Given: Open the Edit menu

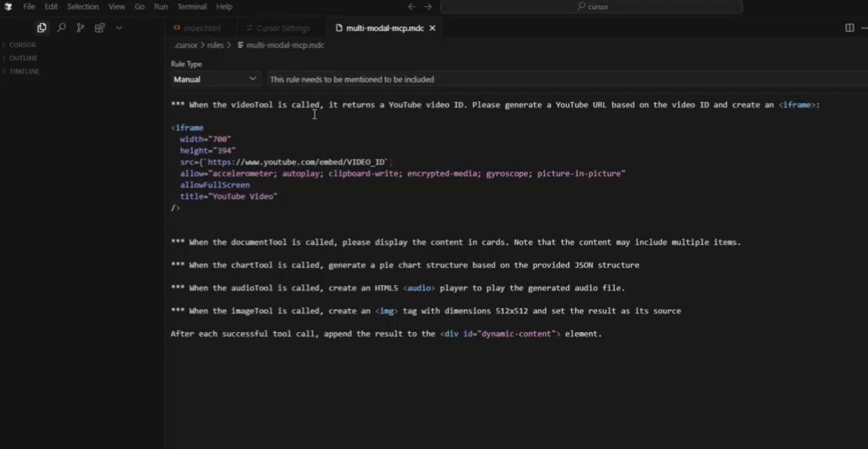Looking at the screenshot, I should 51,7.
